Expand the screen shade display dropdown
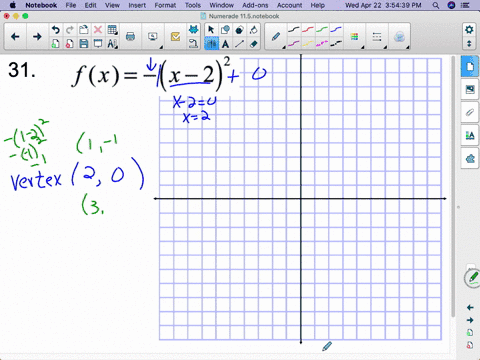 (x=153, y=37)
